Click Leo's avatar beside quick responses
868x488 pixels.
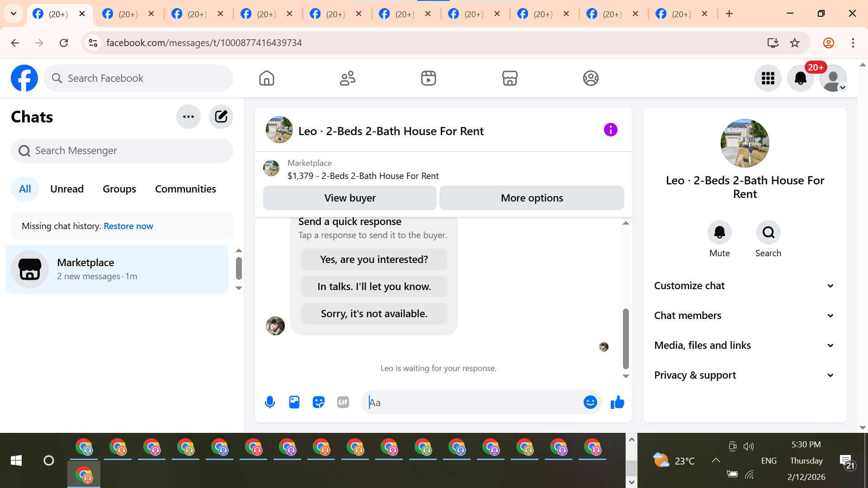point(275,326)
